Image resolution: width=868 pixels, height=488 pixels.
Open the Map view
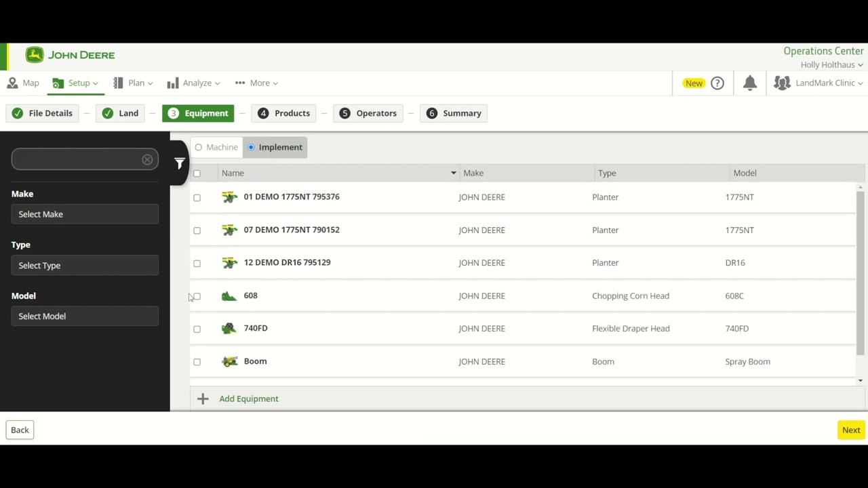tap(23, 83)
